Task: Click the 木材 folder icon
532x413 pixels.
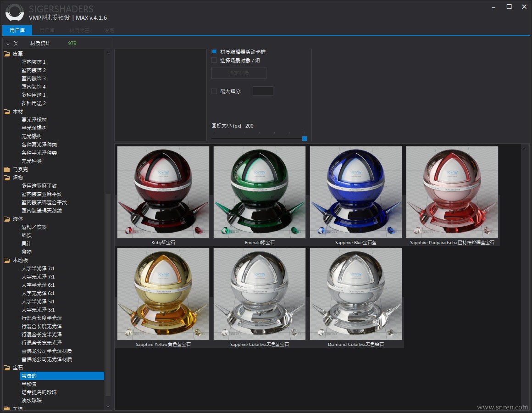Action: (7, 112)
